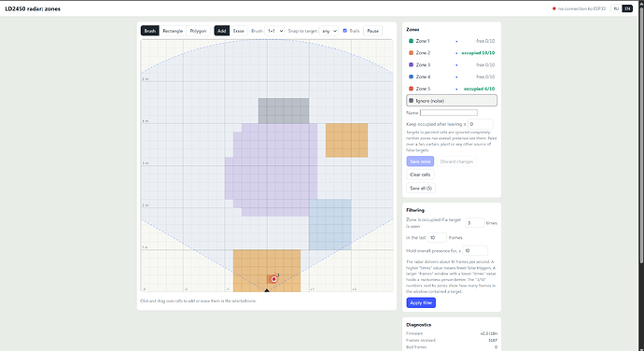Click the zone Name input field
The width and height of the screenshot is (644, 351).
click(x=449, y=113)
